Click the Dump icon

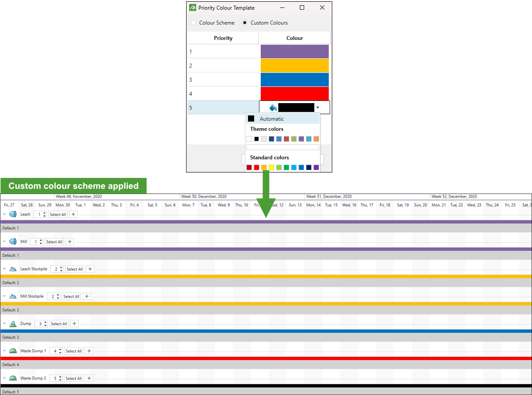[x=13, y=323]
